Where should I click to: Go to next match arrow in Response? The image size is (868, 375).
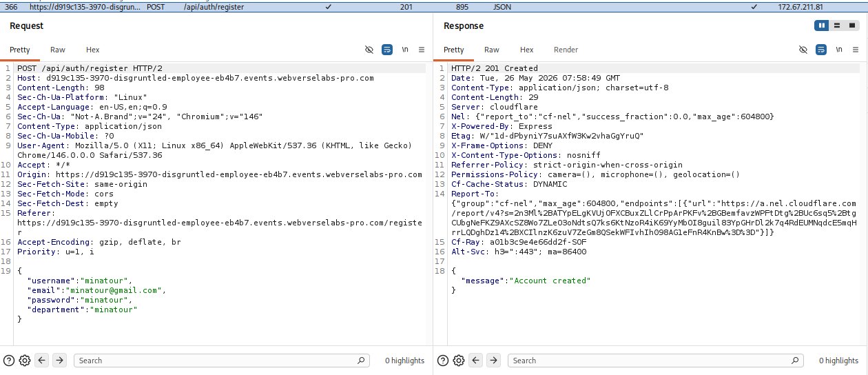[494, 361]
